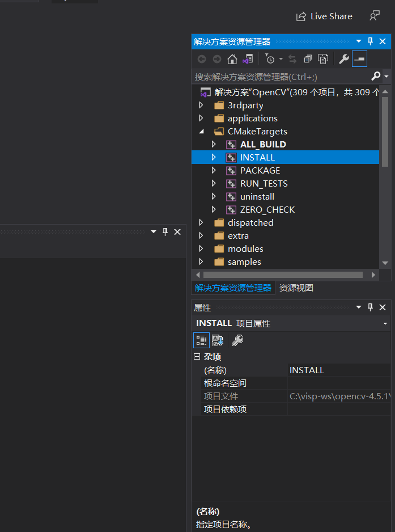Click the magnifier search icon
Viewport: 395px width, 532px height.
pyautogui.click(x=376, y=77)
